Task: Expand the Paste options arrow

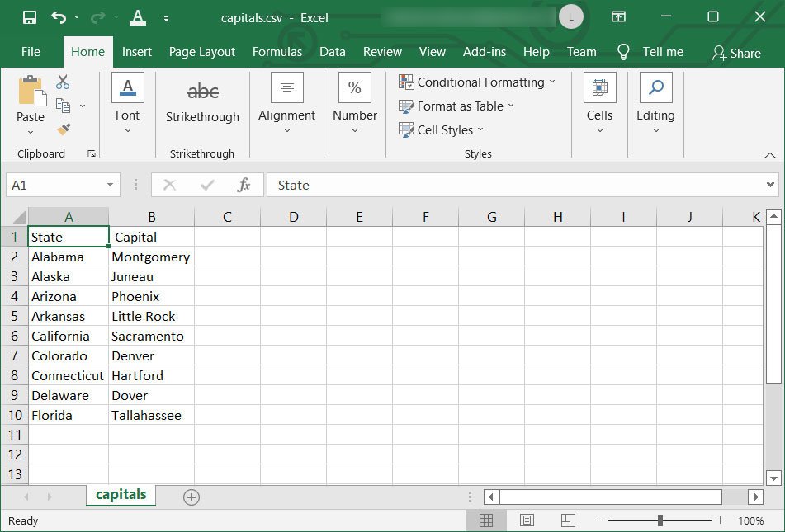Action: 31,132
